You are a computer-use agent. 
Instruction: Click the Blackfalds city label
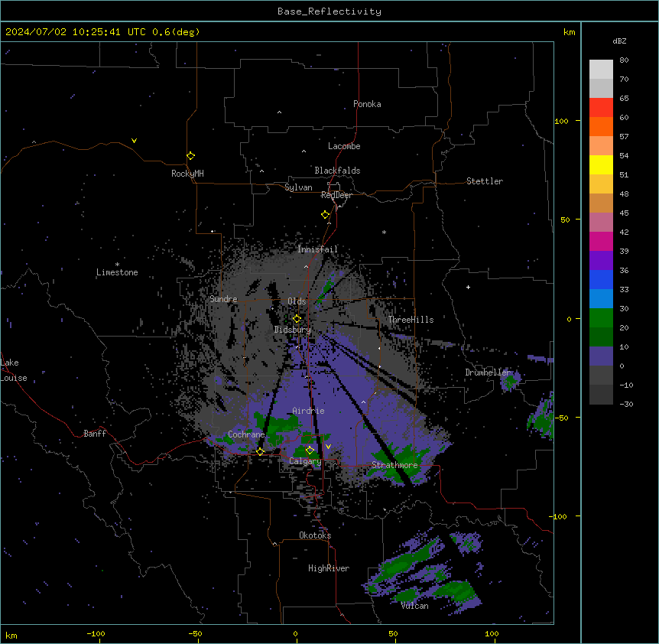(337, 171)
